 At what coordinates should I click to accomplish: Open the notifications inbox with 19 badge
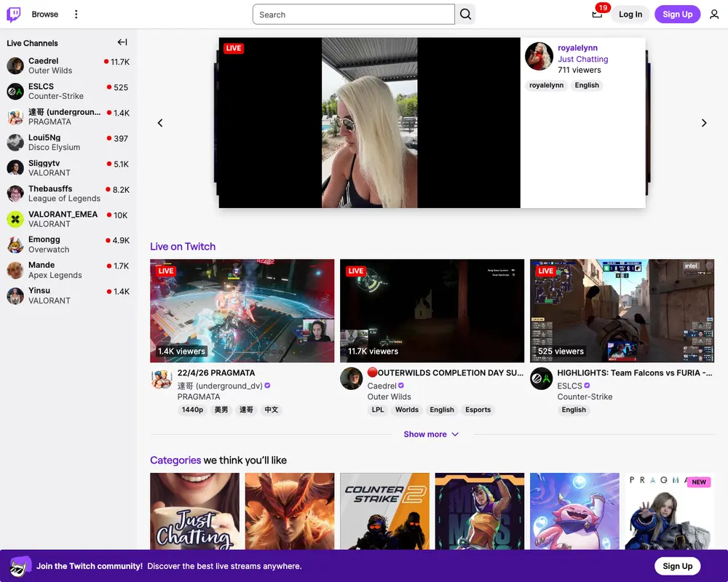[597, 14]
